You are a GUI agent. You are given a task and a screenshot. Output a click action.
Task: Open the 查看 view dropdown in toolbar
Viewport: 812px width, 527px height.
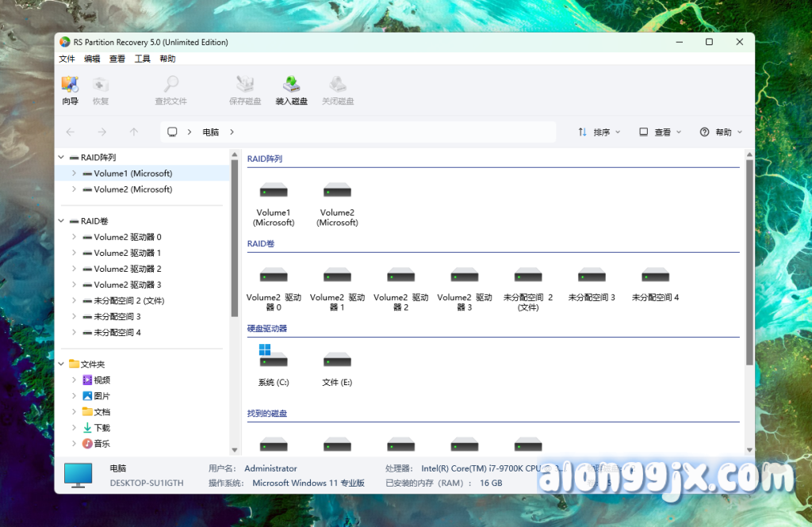point(661,132)
